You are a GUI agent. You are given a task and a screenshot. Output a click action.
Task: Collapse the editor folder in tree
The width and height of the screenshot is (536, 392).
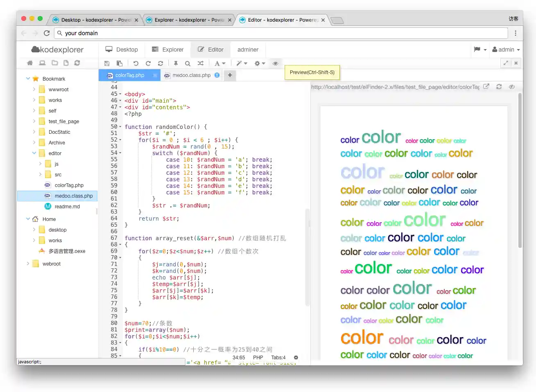[34, 153]
